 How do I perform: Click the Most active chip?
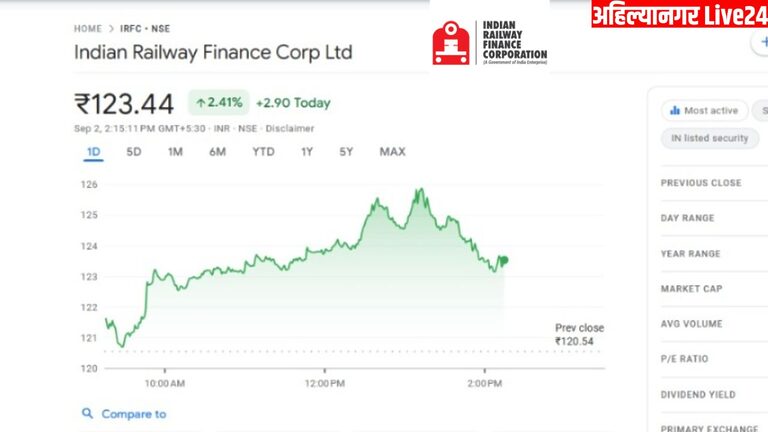[704, 111]
